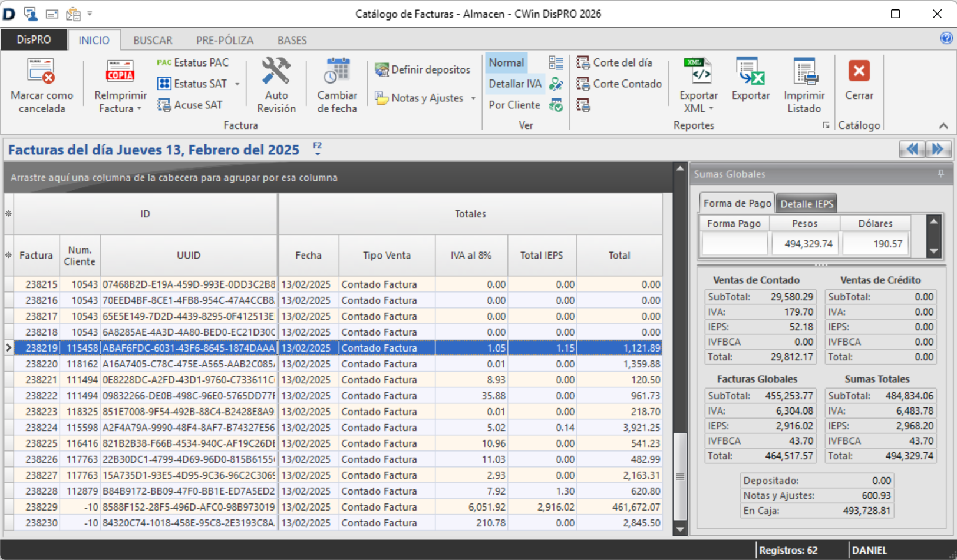Go to previous day with left arrows
The image size is (957, 560).
click(912, 150)
